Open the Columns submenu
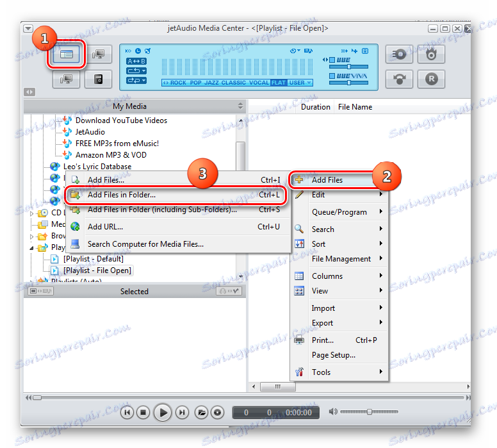 click(x=339, y=276)
